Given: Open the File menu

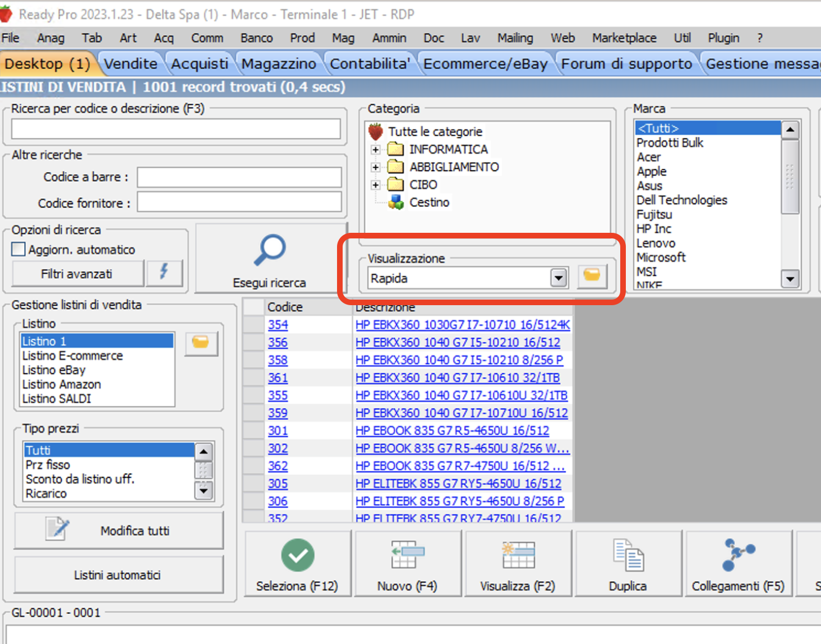Looking at the screenshot, I should [11, 38].
